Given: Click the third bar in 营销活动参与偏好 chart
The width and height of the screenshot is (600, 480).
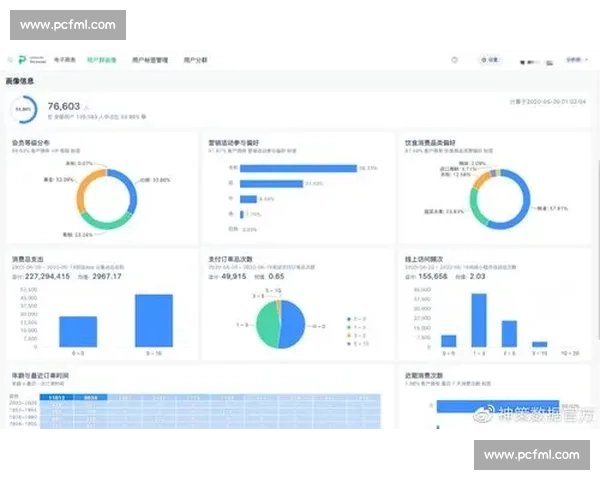Looking at the screenshot, I should (x=248, y=199).
